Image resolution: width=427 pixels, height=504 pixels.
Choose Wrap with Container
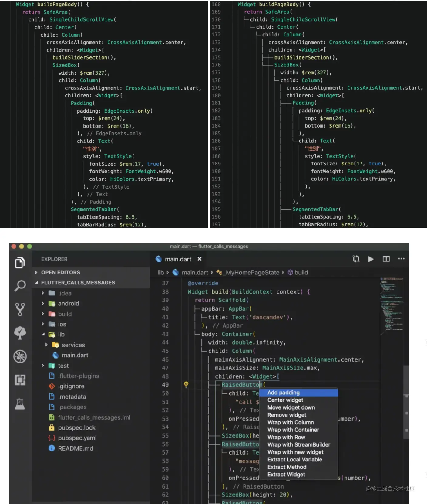299,430
